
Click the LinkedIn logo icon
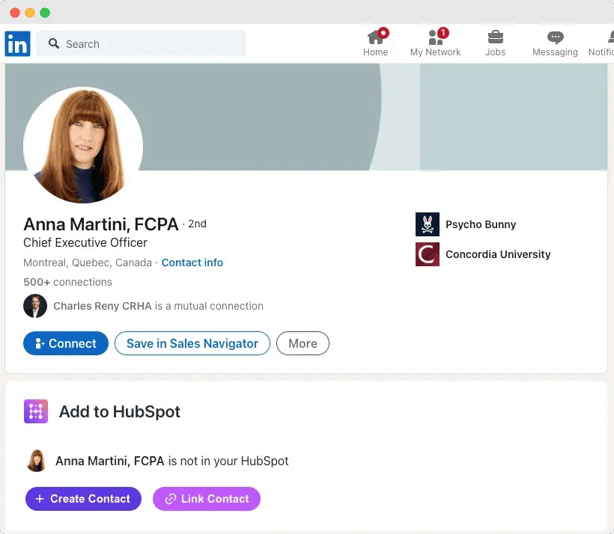point(17,44)
